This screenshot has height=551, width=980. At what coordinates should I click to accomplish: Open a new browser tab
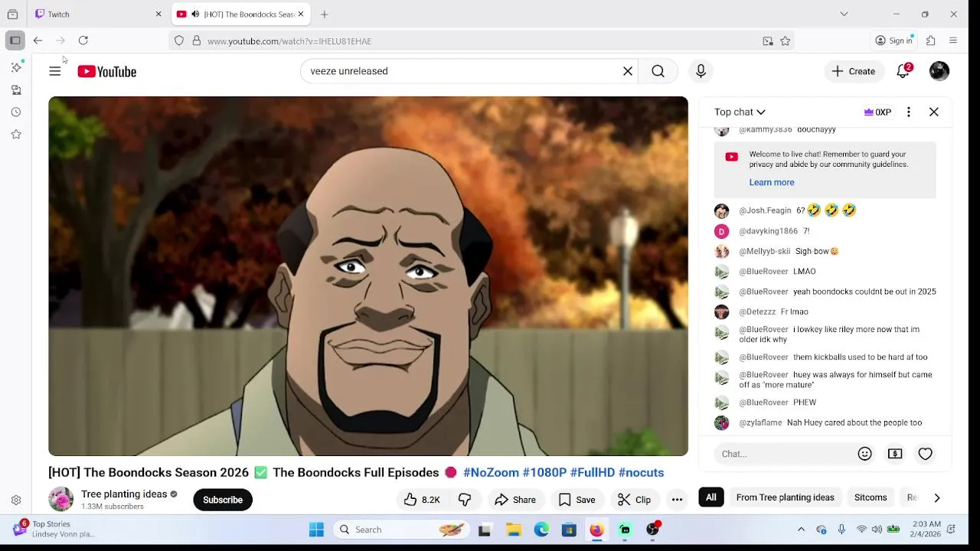pos(325,14)
